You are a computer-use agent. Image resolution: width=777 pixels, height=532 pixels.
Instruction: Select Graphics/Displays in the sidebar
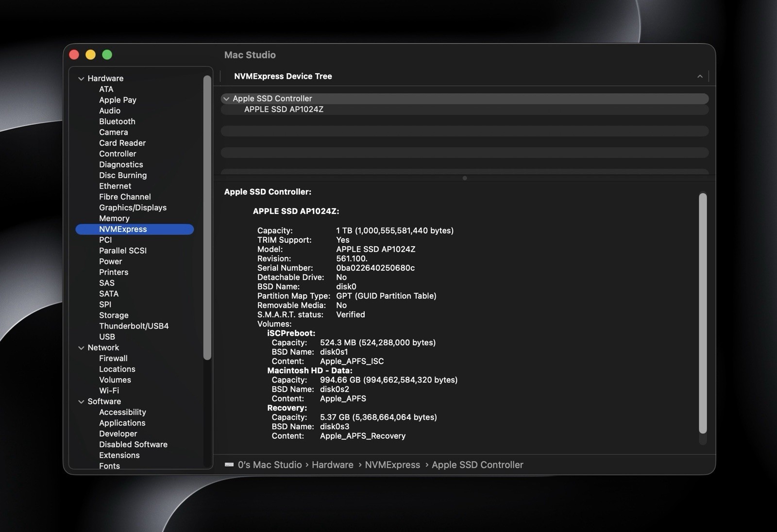point(133,208)
